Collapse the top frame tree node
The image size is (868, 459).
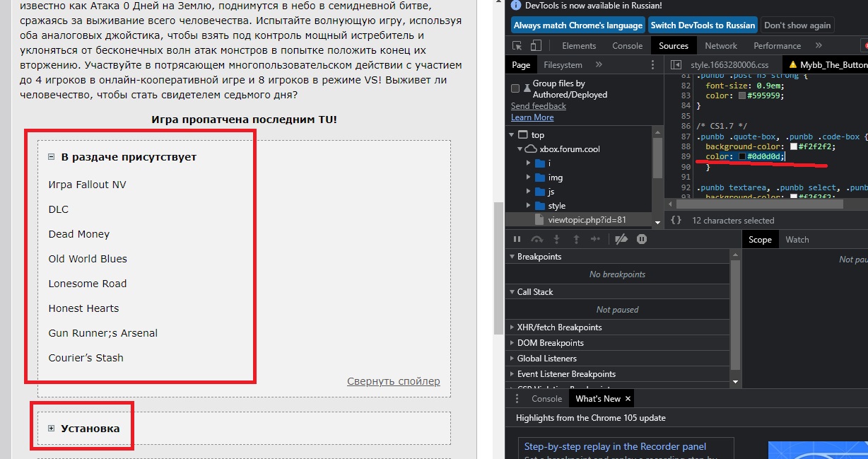(512, 135)
